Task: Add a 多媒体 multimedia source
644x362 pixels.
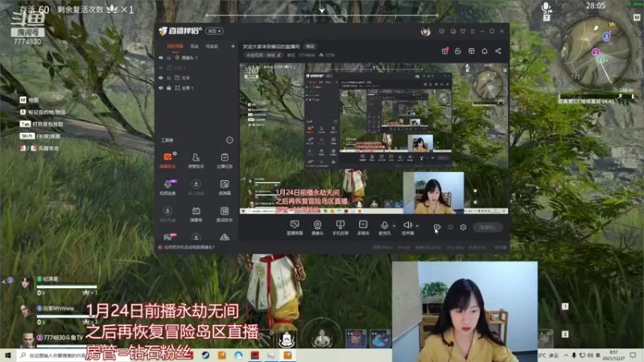Action: click(363, 228)
